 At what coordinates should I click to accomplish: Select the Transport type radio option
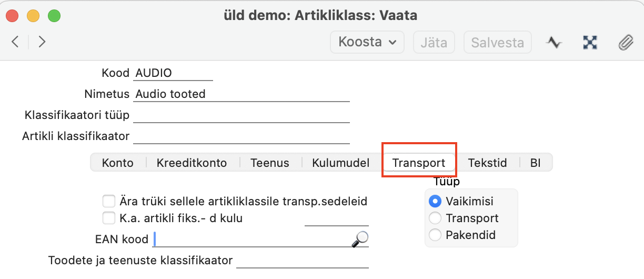[x=435, y=218]
